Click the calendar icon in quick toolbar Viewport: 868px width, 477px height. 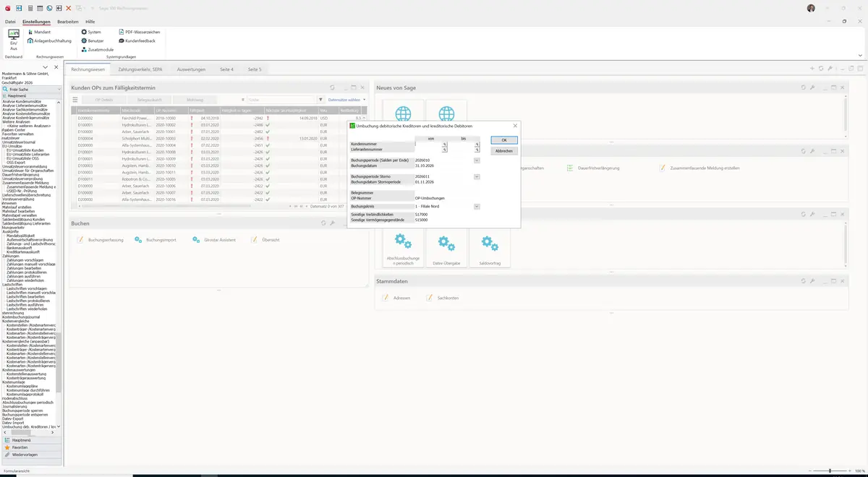(40, 8)
